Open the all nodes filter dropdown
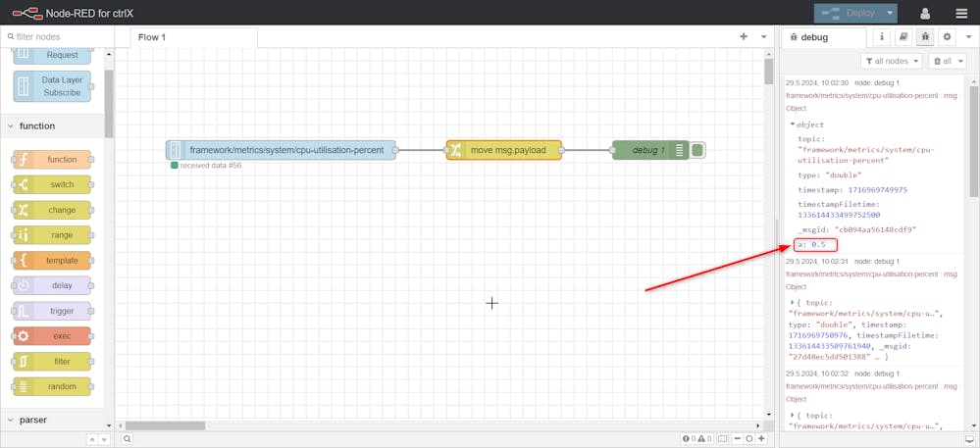The height and width of the screenshot is (448, 980). [x=891, y=61]
